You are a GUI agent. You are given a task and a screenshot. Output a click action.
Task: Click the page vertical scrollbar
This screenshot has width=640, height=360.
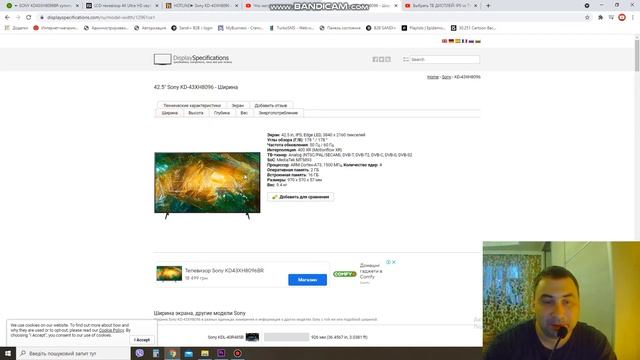click(x=637, y=55)
